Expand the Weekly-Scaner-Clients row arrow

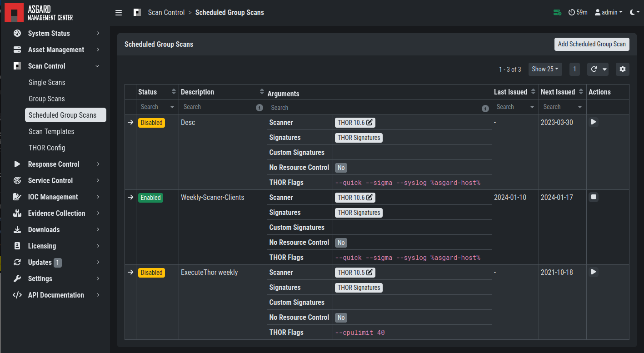coord(130,197)
